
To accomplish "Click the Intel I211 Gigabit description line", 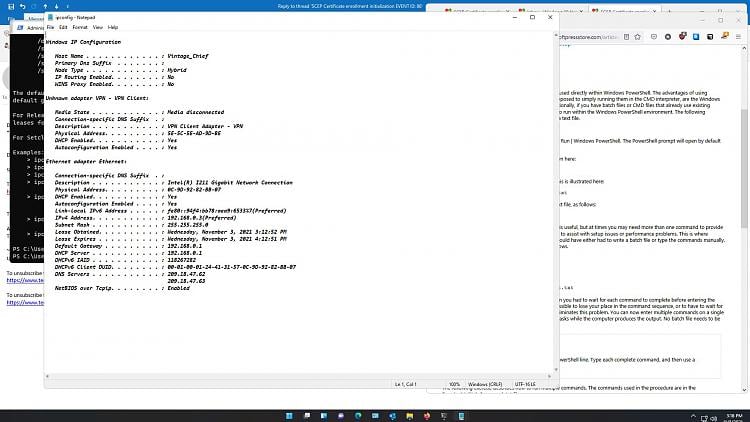I will (x=174, y=182).
